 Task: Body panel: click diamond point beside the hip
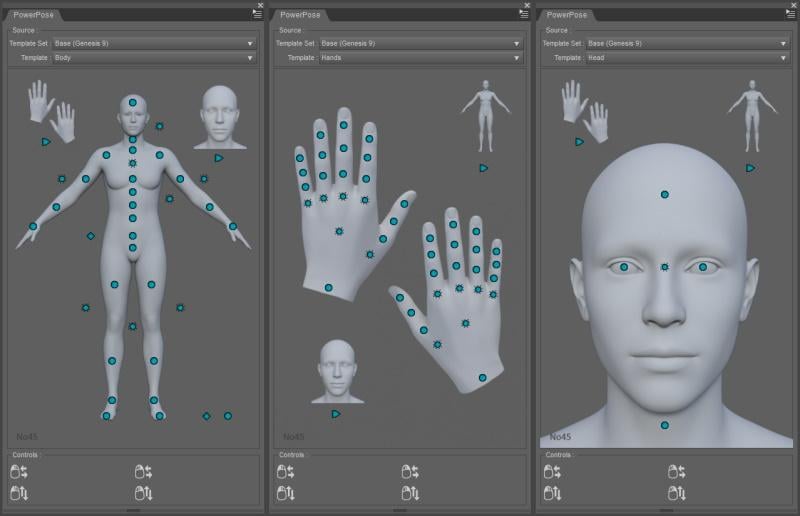coord(91,236)
